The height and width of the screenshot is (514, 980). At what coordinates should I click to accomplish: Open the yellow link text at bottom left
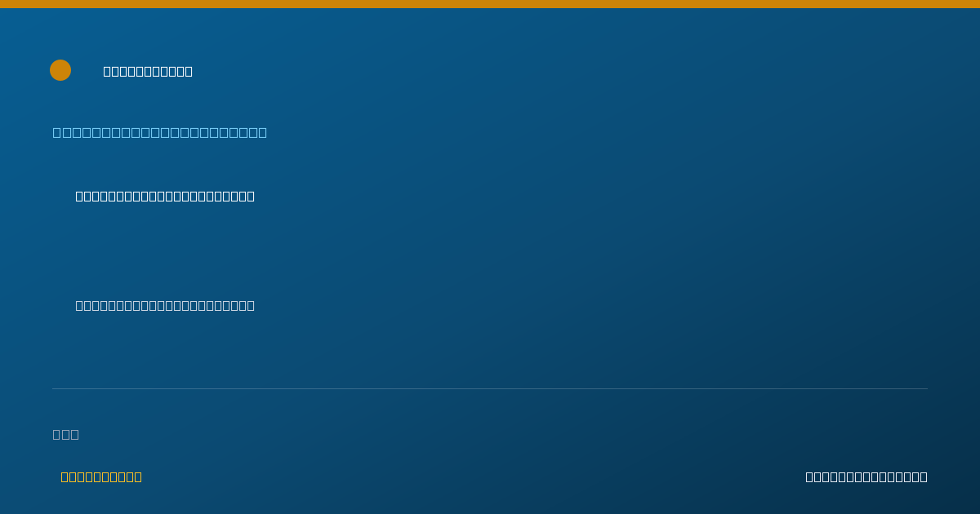[x=101, y=476]
